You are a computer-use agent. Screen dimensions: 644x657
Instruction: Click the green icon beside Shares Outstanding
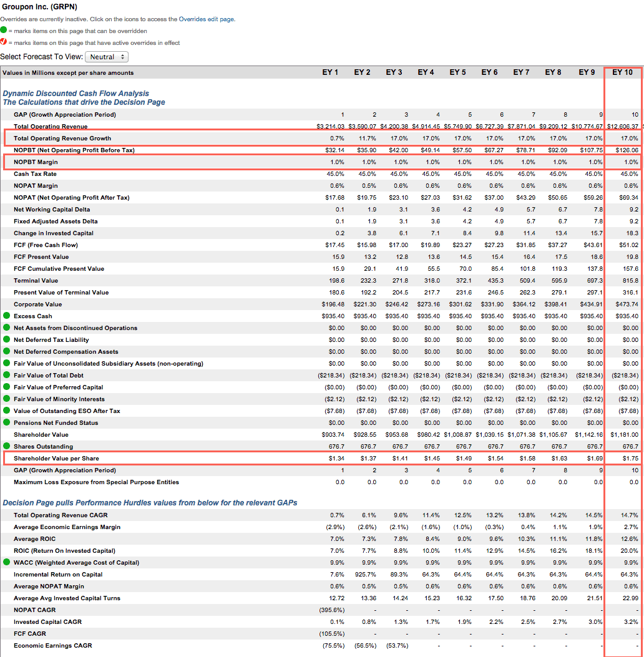(x=7, y=446)
